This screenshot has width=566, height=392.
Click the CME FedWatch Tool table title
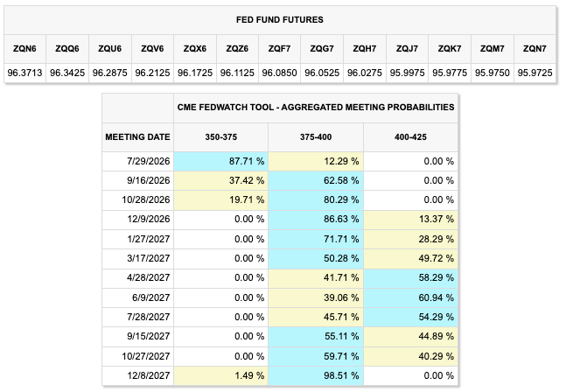tap(316, 108)
